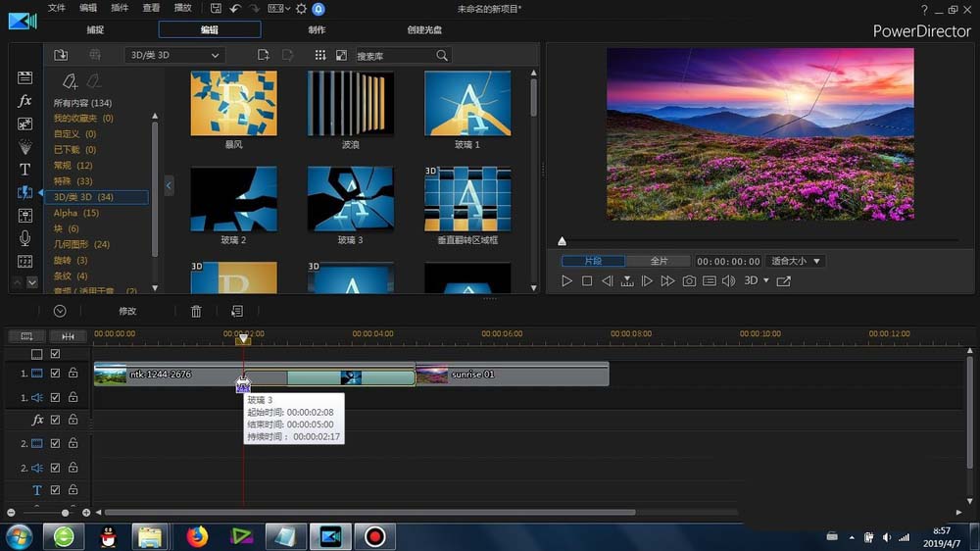Image resolution: width=980 pixels, height=551 pixels.
Task: Take a preview snapshot camera icon
Action: click(x=689, y=281)
